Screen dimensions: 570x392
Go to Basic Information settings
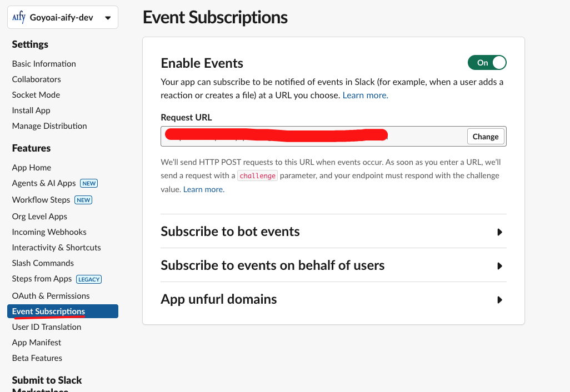(x=44, y=64)
